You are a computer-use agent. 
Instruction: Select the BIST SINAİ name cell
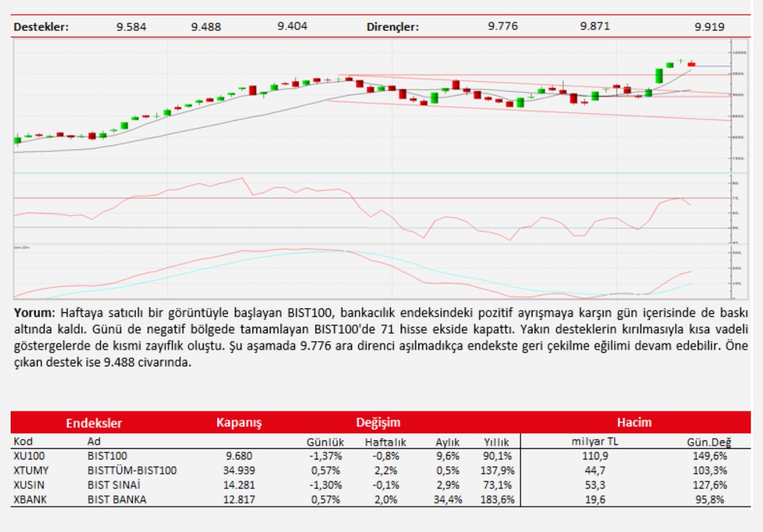tap(114, 485)
